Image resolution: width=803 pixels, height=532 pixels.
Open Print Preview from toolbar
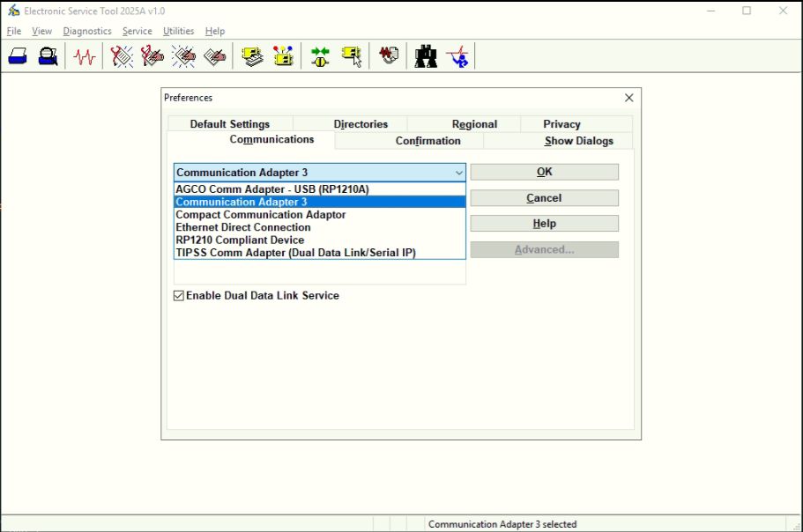pos(48,56)
